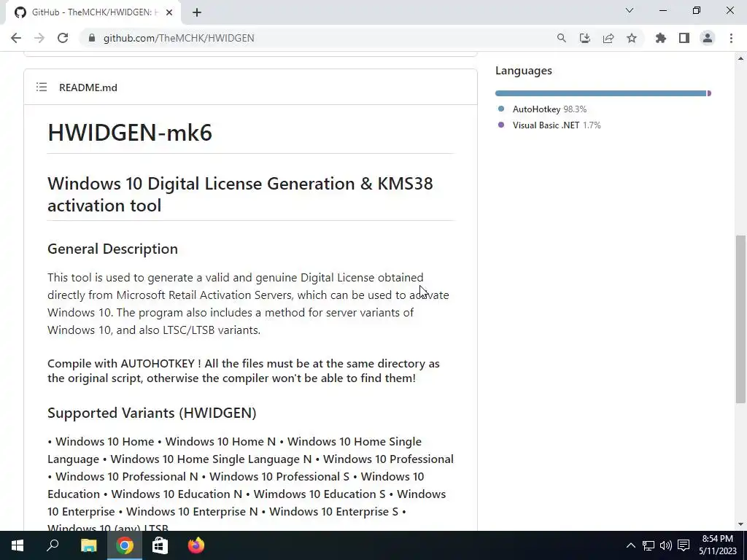Screen dimensions: 747x560
Task: Switch to Chrome in the taskbar
Action: pos(124,545)
